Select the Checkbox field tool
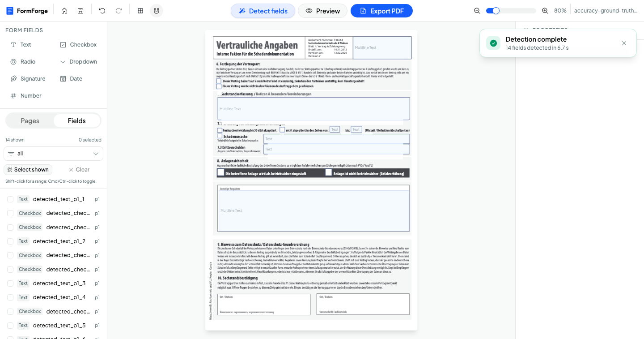Image resolution: width=644 pixels, height=339 pixels. click(x=79, y=45)
